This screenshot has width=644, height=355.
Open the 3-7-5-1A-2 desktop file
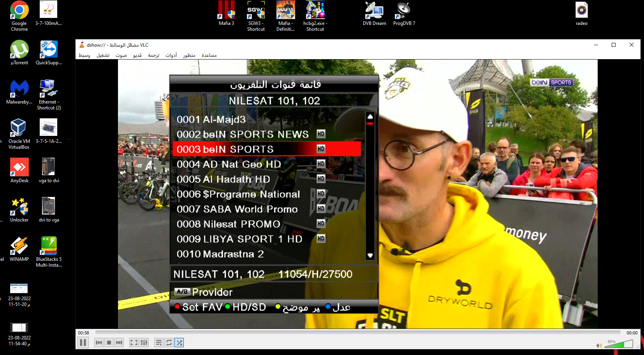click(x=49, y=131)
